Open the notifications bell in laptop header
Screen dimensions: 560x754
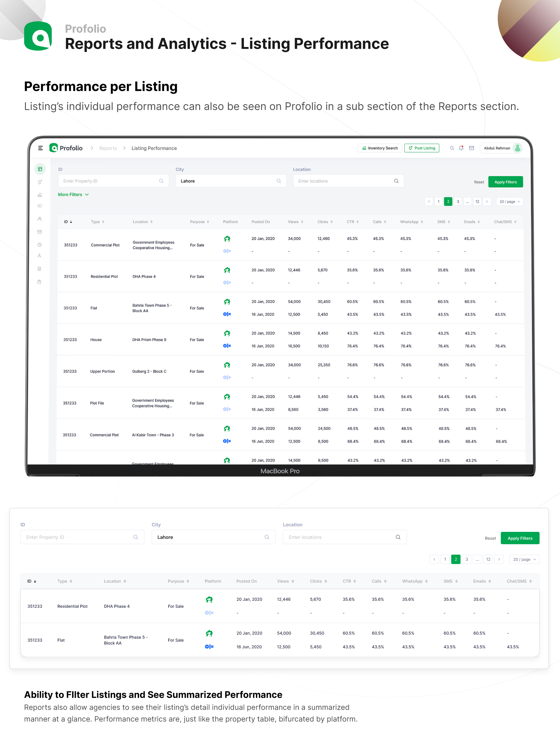point(461,148)
